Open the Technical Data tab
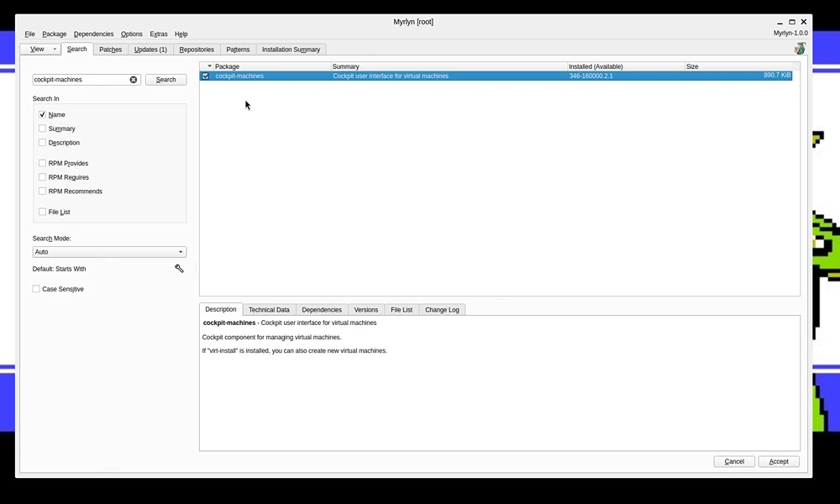 pos(269,310)
